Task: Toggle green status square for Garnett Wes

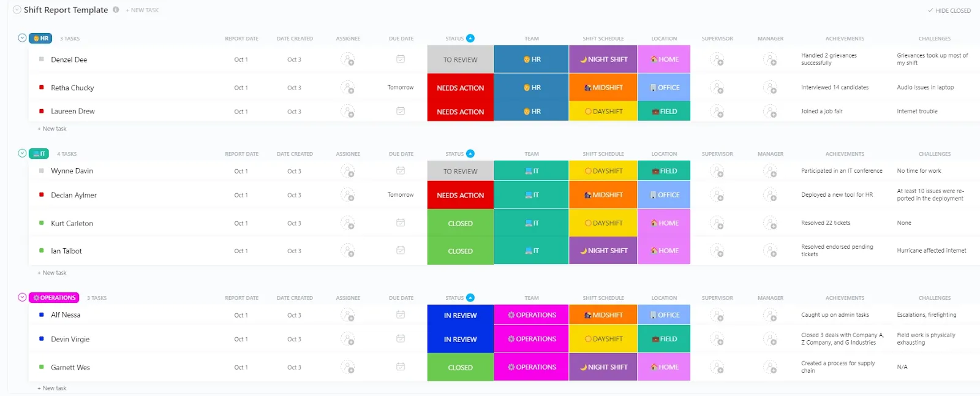Action: tap(41, 367)
